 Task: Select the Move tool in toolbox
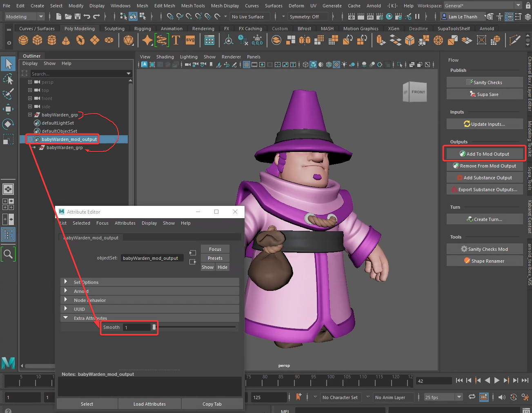click(x=8, y=109)
